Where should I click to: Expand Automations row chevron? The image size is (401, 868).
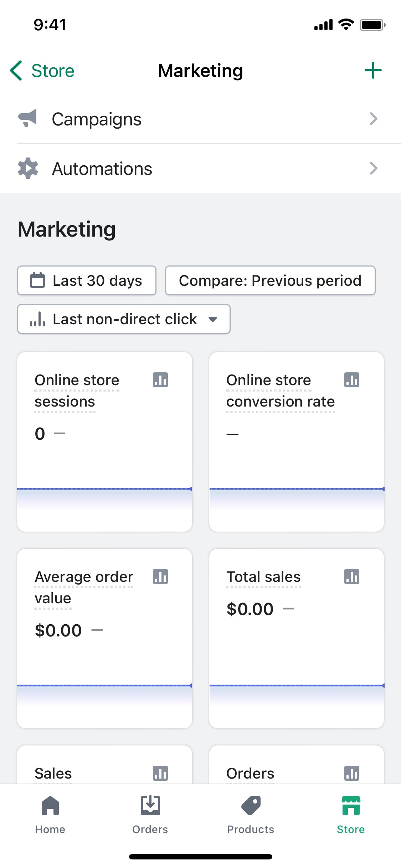(x=373, y=168)
